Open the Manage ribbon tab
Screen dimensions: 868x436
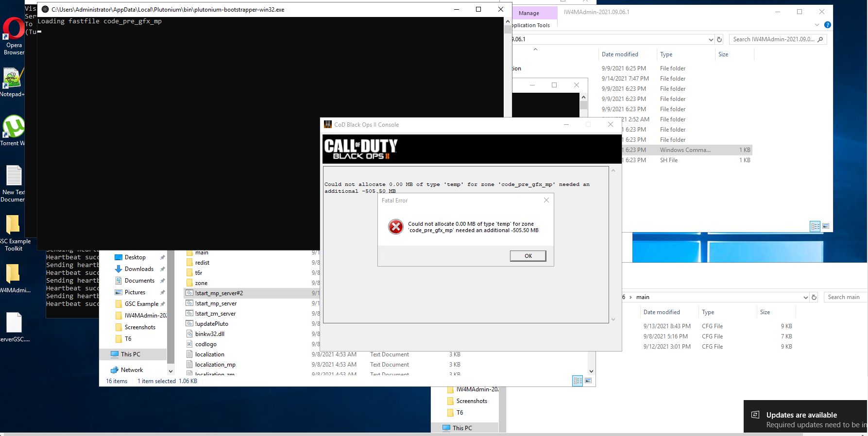[528, 13]
